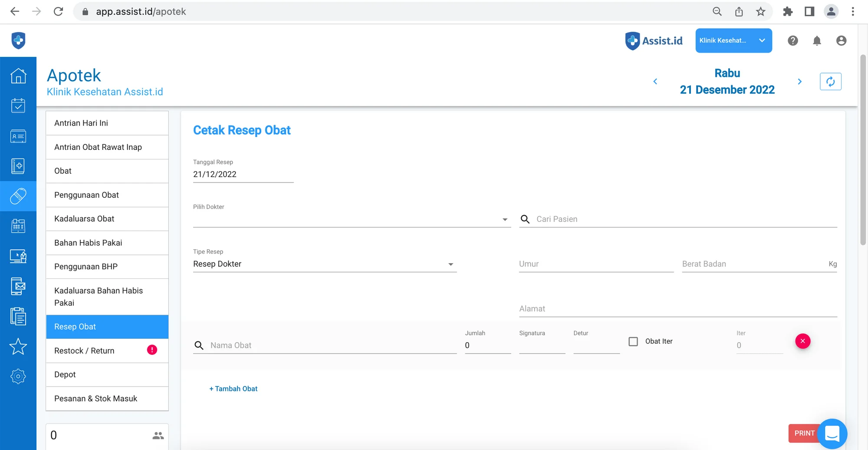Select the Apotek pill sidebar icon
The width and height of the screenshot is (868, 450).
[18, 196]
